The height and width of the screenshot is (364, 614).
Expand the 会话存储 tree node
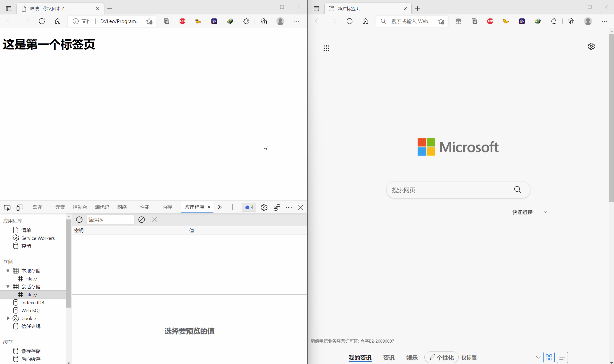8,286
